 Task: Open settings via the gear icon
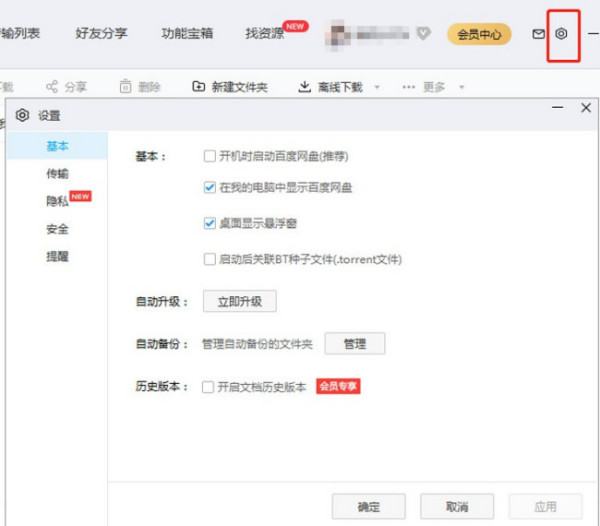(561, 34)
